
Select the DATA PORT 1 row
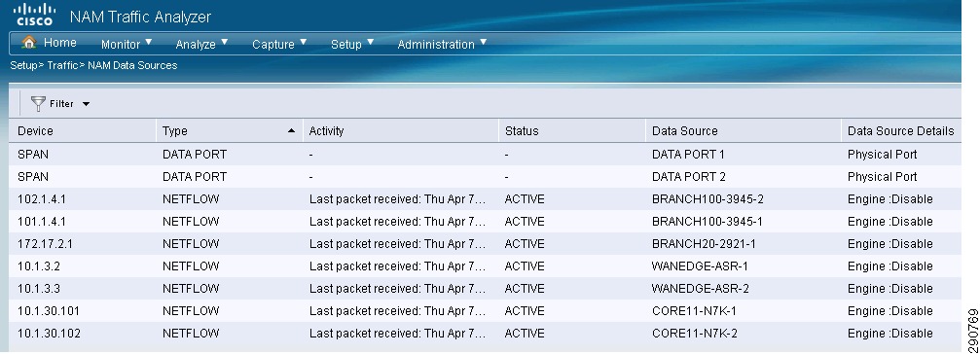click(x=485, y=155)
